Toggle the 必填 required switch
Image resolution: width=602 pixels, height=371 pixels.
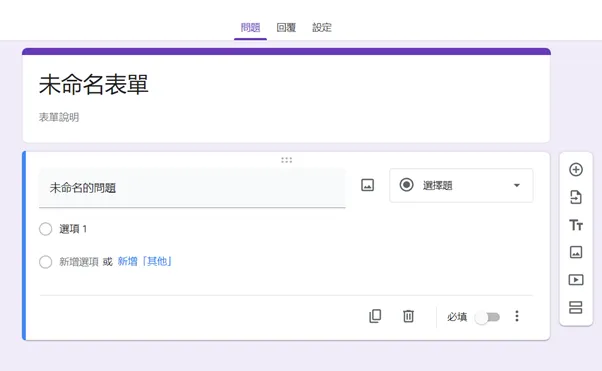point(487,317)
